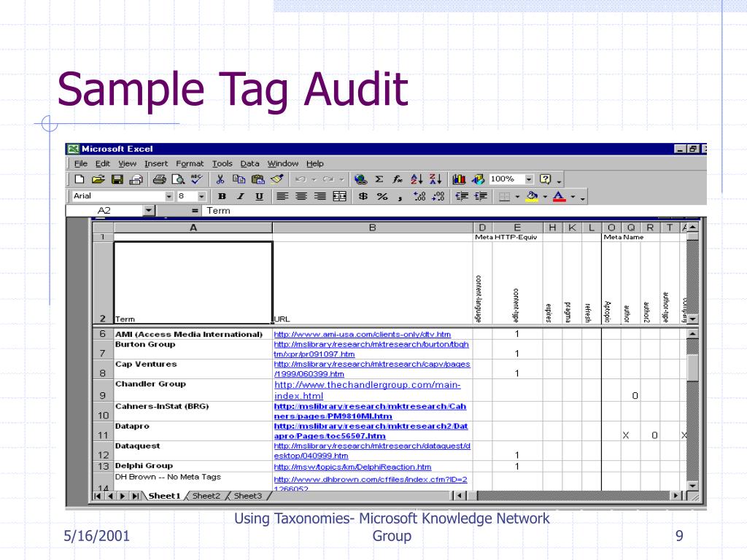
Task: Open the 100% zoom dropdown
Action: pyautogui.click(x=529, y=179)
